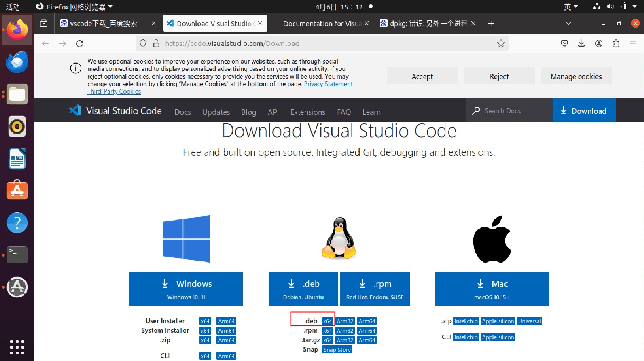Close the Download Visual Studio Code tab
Image resolution: width=644 pixels, height=361 pixels.
(x=260, y=23)
